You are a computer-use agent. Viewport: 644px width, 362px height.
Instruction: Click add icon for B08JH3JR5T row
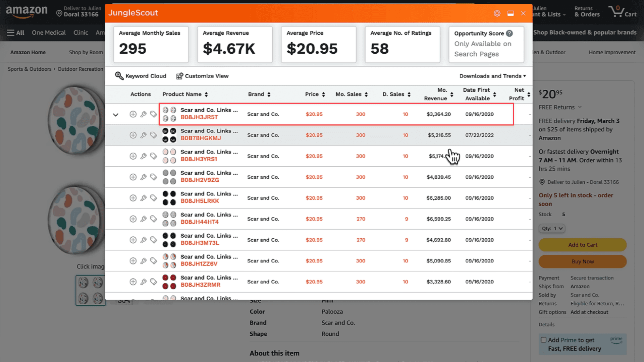(133, 114)
